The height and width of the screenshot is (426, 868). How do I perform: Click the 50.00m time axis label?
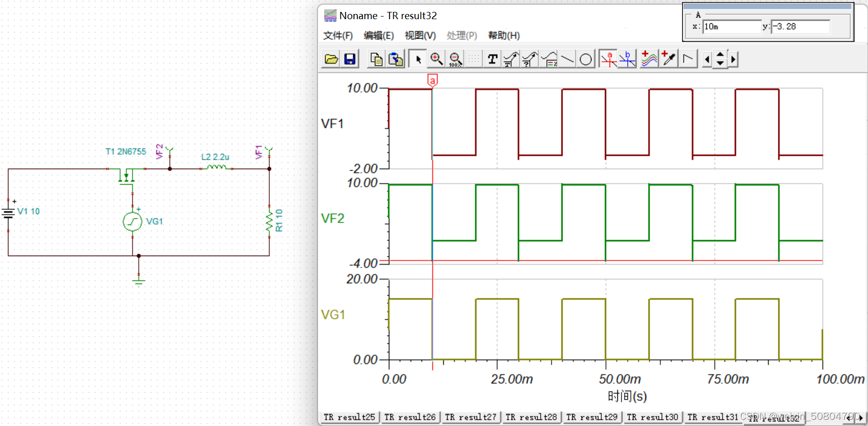[x=620, y=379]
